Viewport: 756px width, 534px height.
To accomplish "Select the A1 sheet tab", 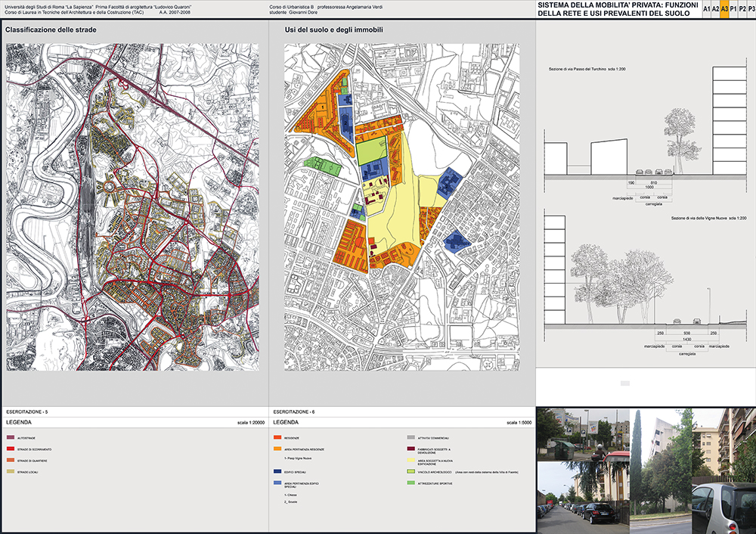I will 705,9.
